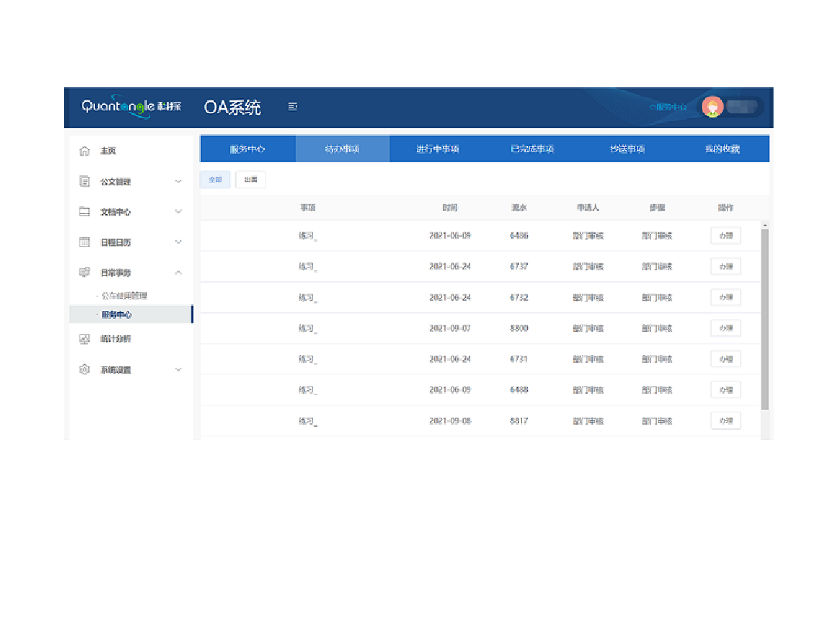The image size is (837, 644).
Task: Click serial number 6737 cell
Action: 519,266
